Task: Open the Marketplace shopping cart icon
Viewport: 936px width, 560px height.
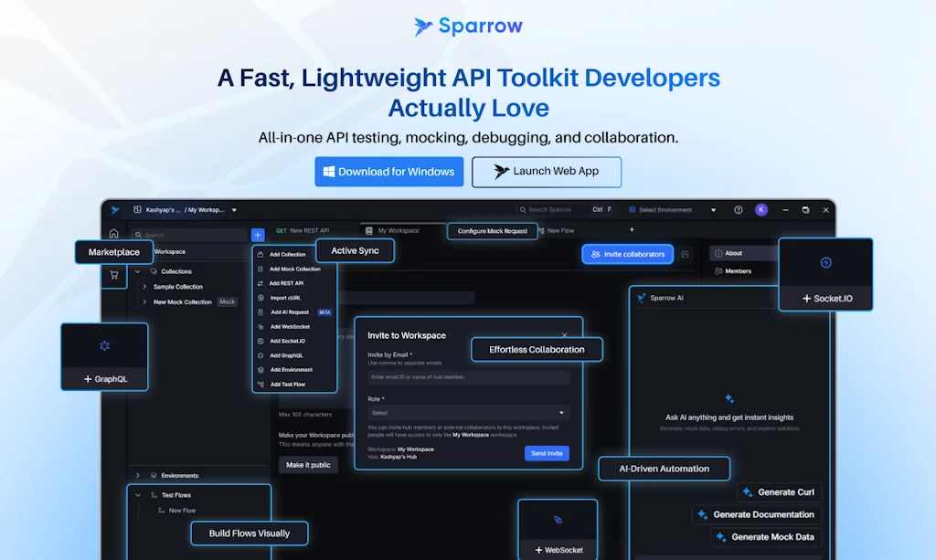Action: coord(113,274)
